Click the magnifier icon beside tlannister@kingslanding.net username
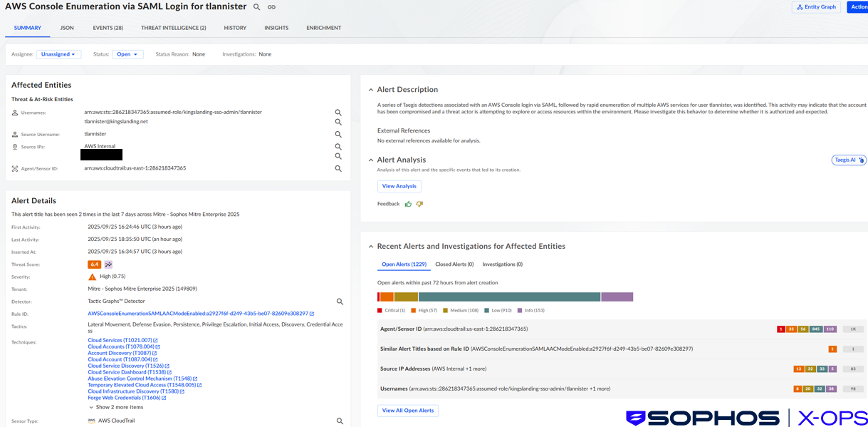Viewport: 868px width, 427px height. click(x=338, y=122)
